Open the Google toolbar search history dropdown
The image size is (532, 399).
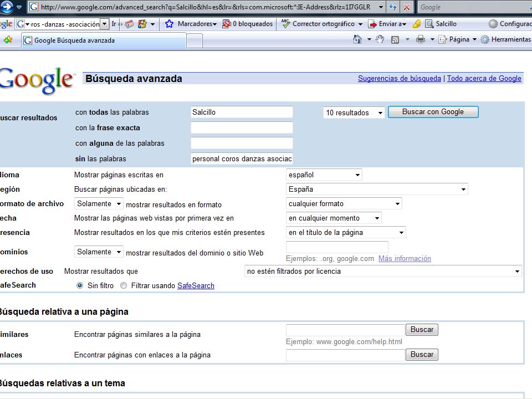(x=105, y=24)
